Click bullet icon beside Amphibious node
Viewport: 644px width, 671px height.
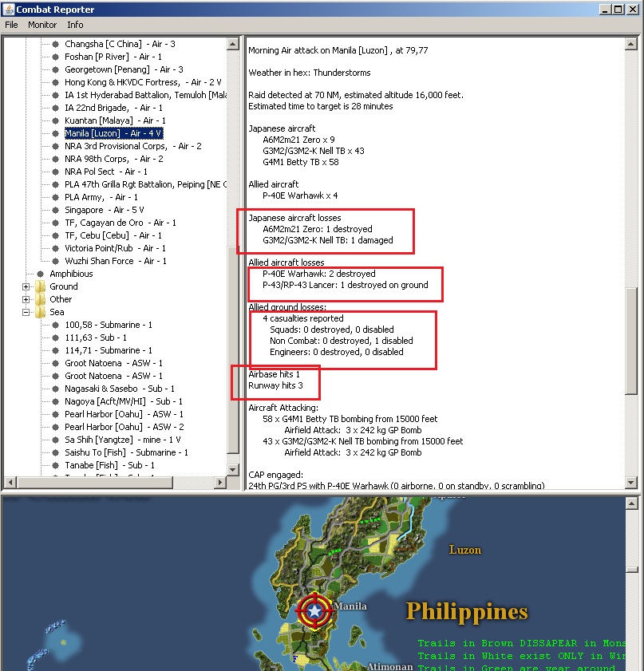(40, 274)
